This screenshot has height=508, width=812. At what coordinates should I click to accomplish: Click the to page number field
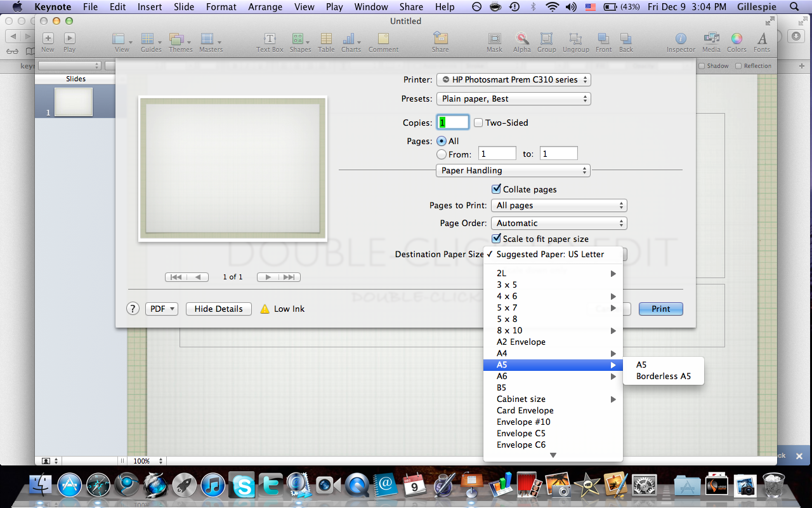point(559,154)
